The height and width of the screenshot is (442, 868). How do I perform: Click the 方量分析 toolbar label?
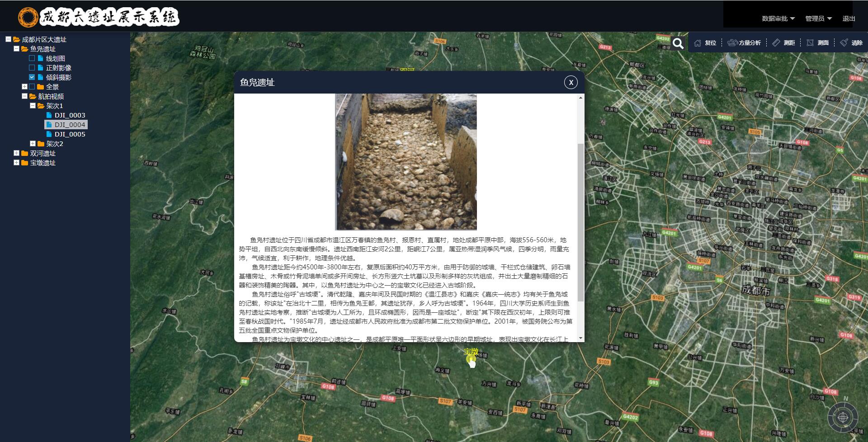click(x=750, y=43)
